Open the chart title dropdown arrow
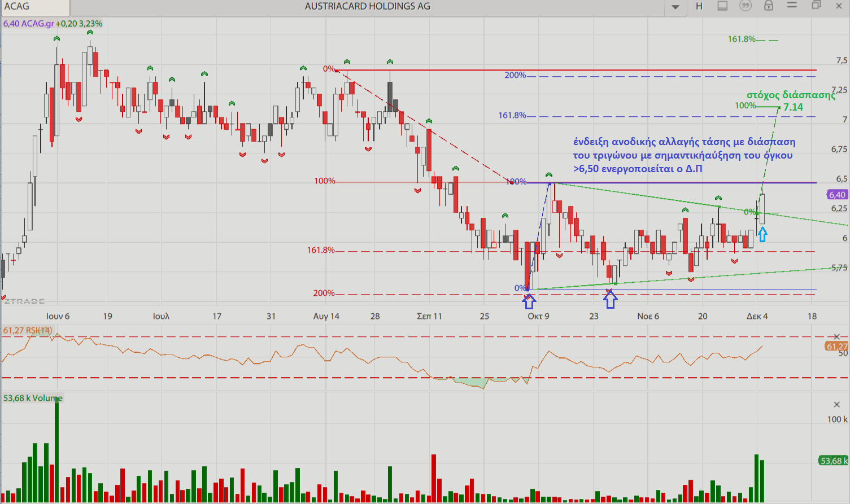 675,7
